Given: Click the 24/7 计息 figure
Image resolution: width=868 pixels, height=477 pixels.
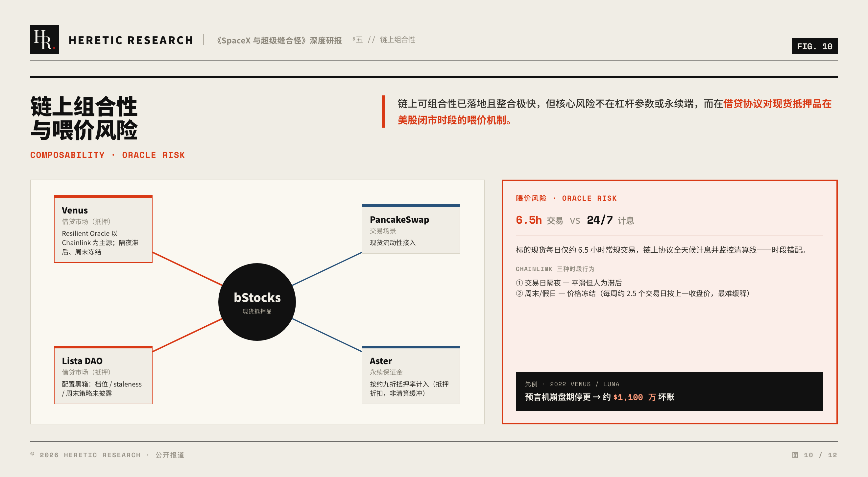Looking at the screenshot, I should [610, 220].
